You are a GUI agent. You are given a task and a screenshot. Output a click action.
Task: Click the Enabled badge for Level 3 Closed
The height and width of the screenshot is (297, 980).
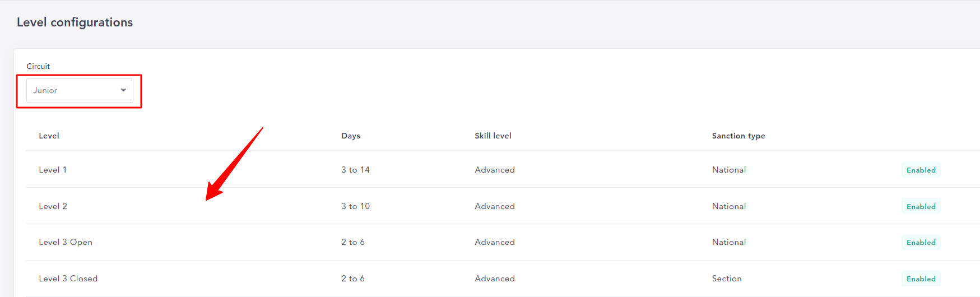click(x=921, y=279)
